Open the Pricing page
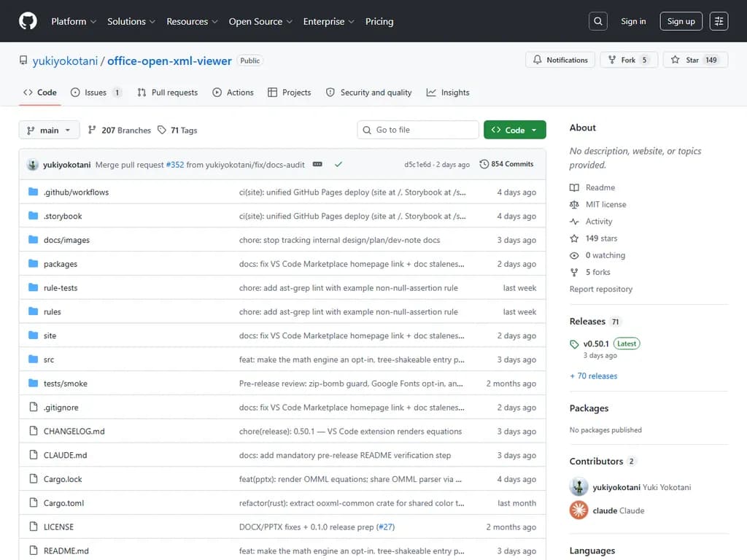This screenshot has height=560, width=747. (x=379, y=21)
